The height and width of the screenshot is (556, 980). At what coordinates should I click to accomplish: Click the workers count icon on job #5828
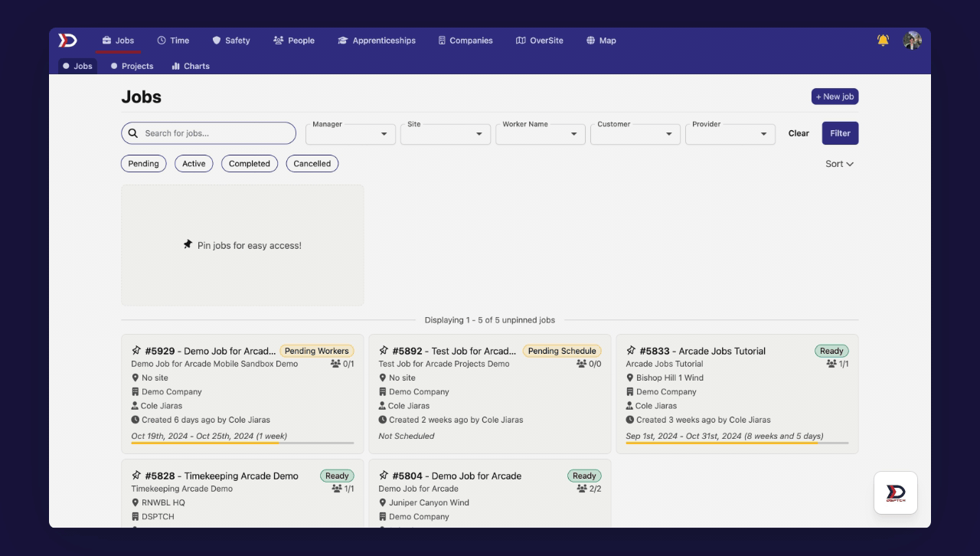[337, 489]
